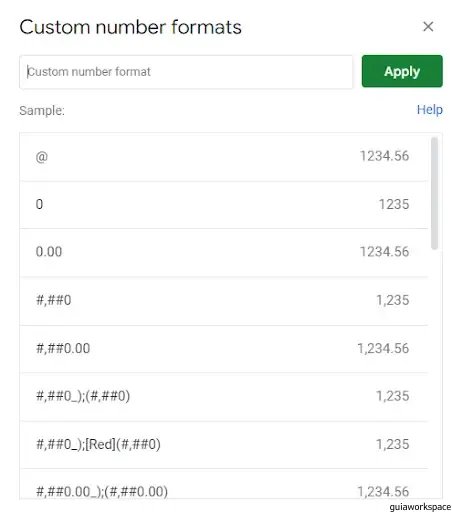
Task: Click the green Apply button
Action: pyautogui.click(x=402, y=71)
